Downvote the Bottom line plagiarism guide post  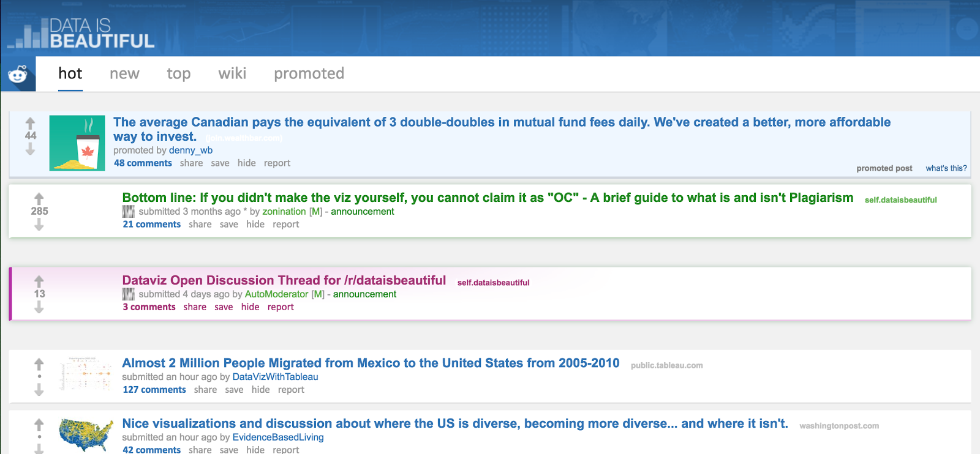point(39,225)
